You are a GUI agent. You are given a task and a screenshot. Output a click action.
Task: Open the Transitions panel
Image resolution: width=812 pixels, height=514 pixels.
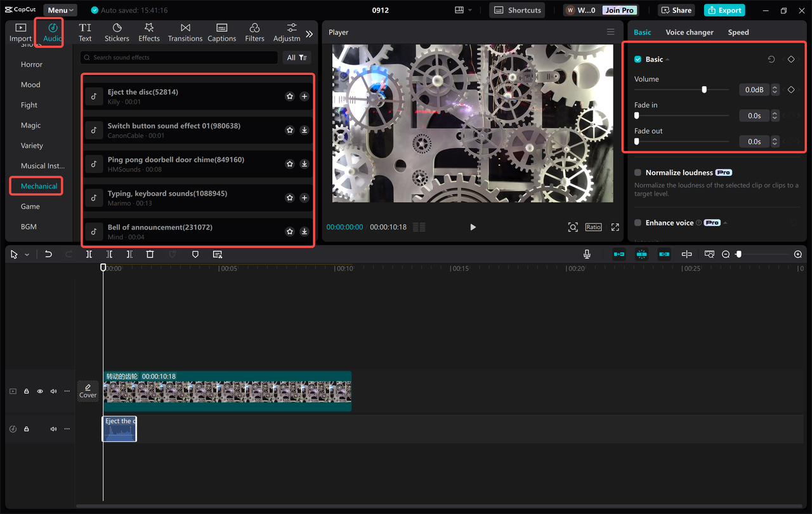point(185,32)
